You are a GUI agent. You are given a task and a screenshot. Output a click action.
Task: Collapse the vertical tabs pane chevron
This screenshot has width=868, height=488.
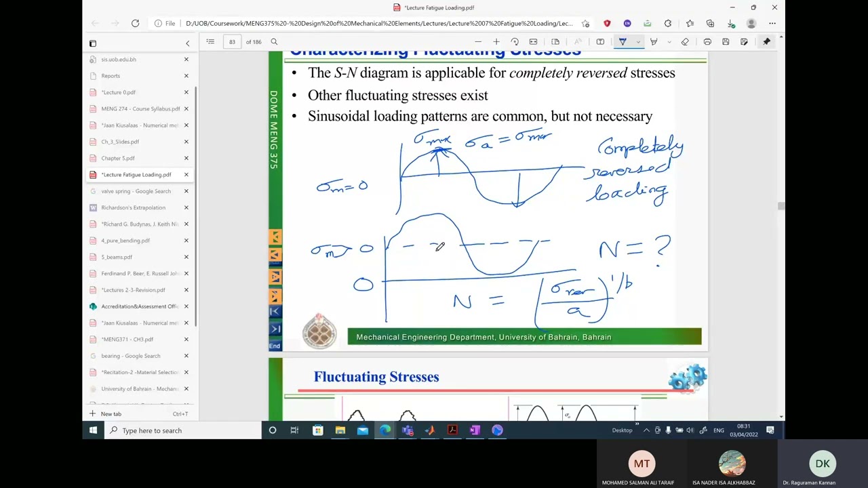pos(188,43)
